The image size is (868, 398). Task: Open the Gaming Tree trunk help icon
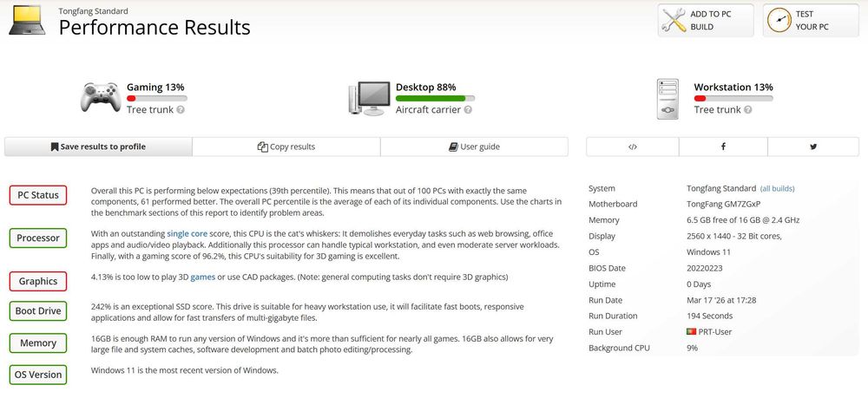coord(181,110)
